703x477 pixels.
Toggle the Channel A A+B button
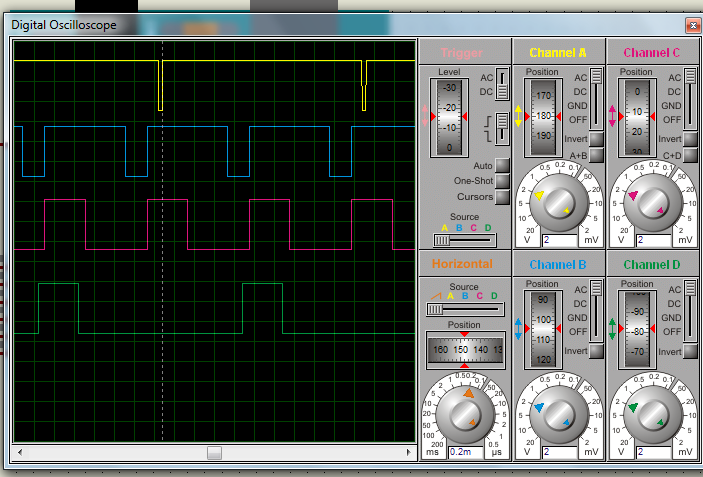pos(596,155)
